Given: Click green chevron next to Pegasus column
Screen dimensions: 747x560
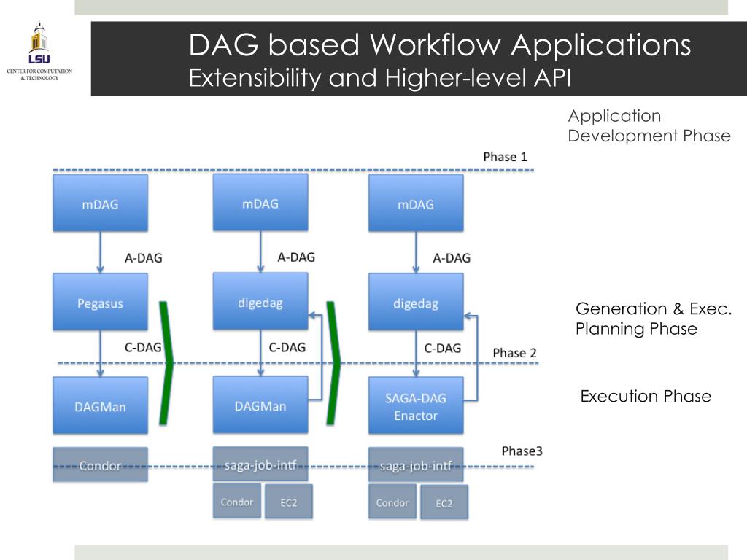Looking at the screenshot, I should (166, 363).
